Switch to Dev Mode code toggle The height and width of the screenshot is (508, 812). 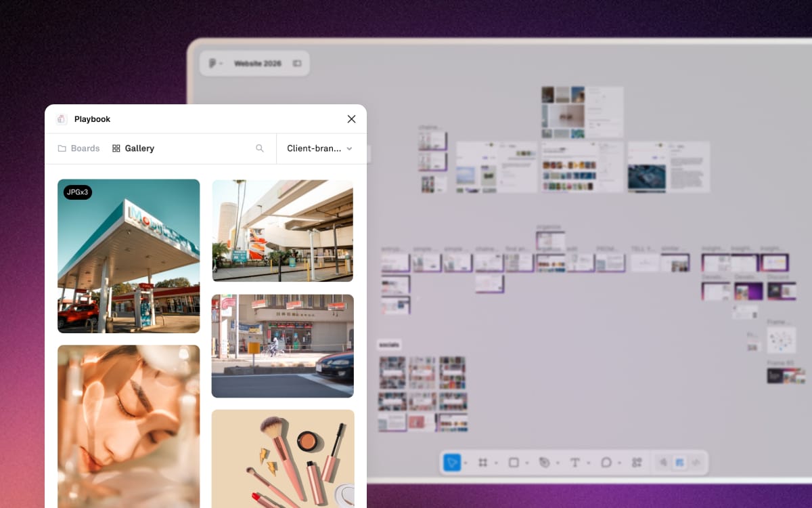tap(696, 463)
